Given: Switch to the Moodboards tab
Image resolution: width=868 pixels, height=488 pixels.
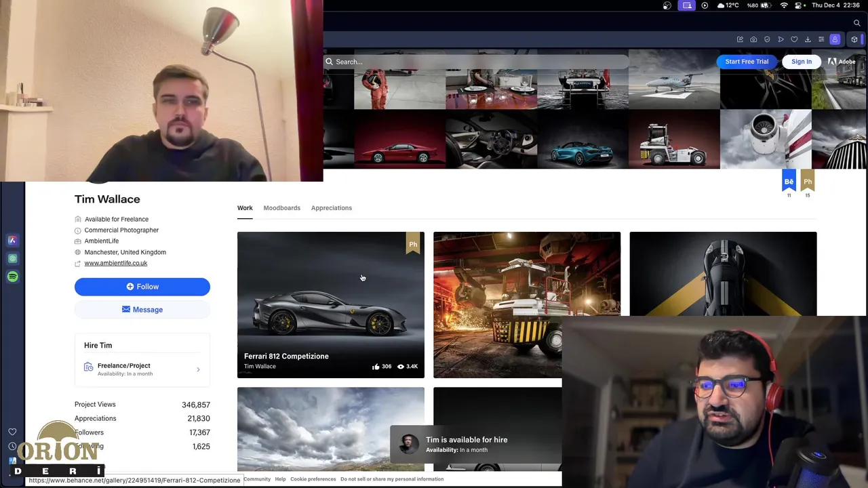Looking at the screenshot, I should [x=281, y=208].
